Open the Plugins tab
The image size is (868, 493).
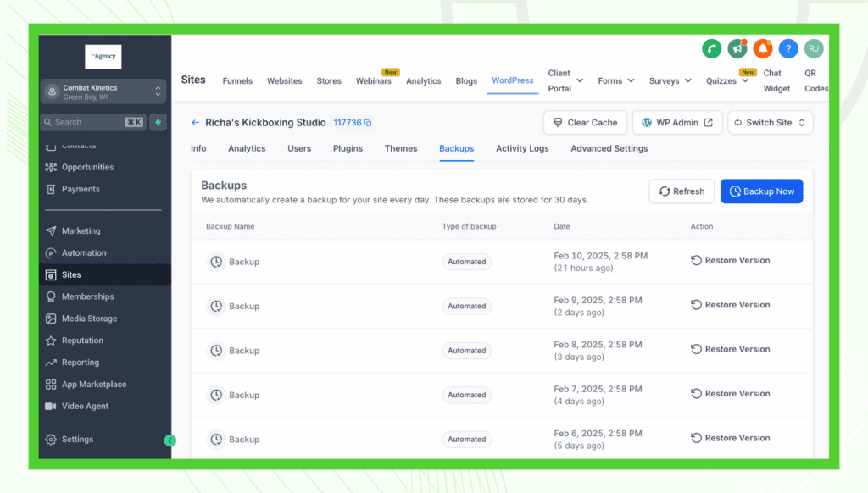coord(348,148)
